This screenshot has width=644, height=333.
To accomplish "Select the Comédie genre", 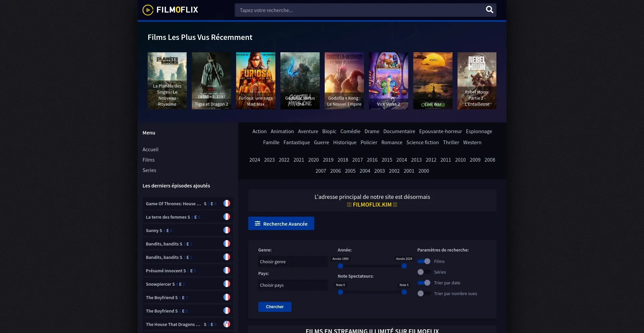I will (x=350, y=131).
